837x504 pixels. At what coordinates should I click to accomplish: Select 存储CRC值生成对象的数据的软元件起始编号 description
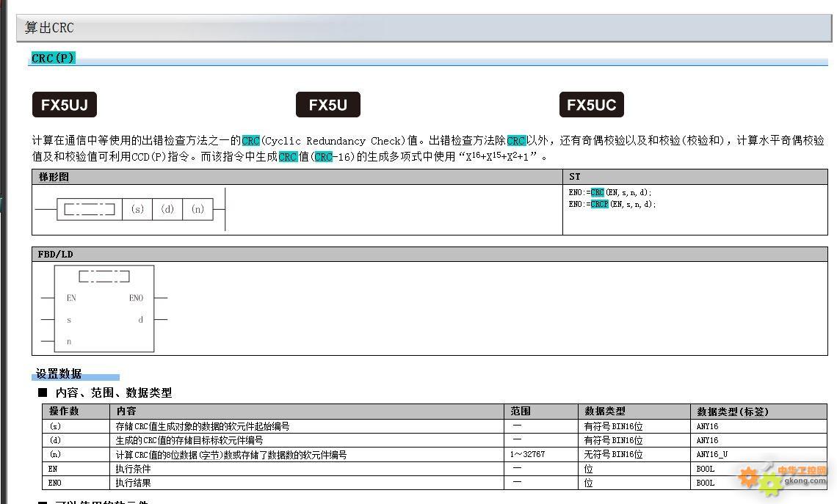[203, 427]
